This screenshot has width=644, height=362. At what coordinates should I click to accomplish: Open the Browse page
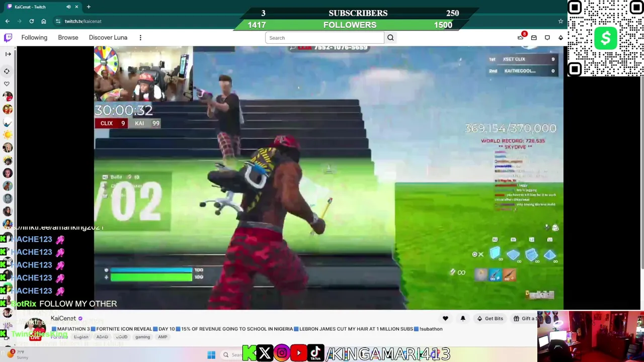click(68, 38)
